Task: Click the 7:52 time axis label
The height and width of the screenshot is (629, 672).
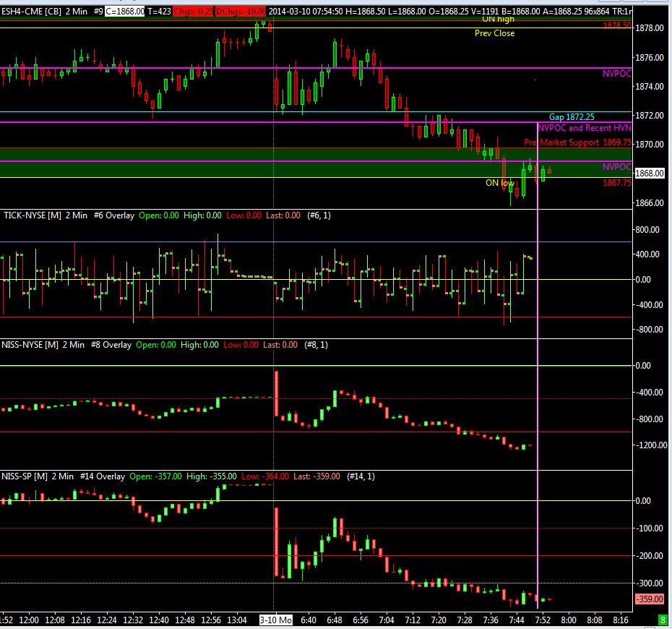Action: pyautogui.click(x=543, y=620)
